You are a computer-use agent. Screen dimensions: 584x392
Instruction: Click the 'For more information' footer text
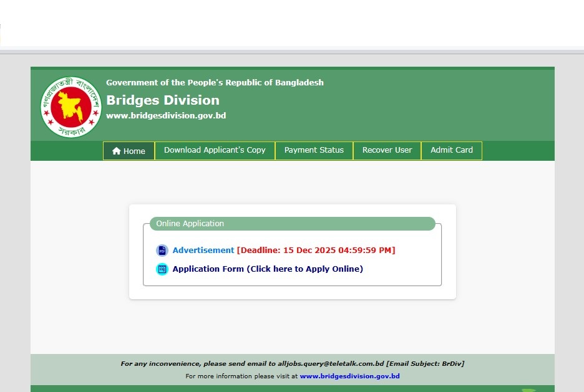[241, 376]
